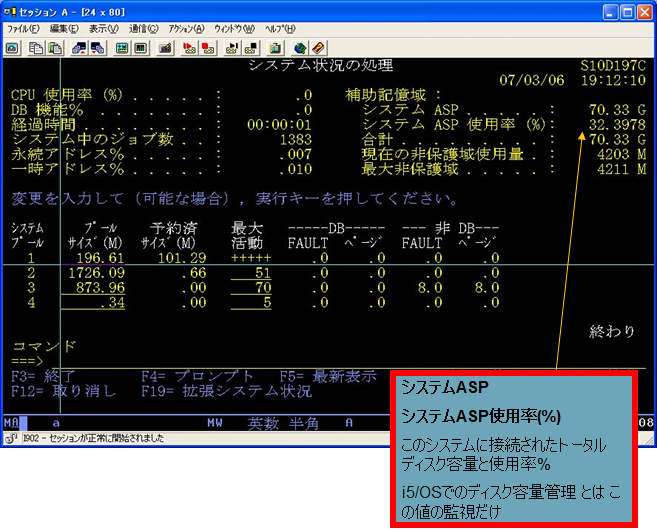Click the date 07/03/06
Viewport: 657px width, 530px height.
(532, 80)
